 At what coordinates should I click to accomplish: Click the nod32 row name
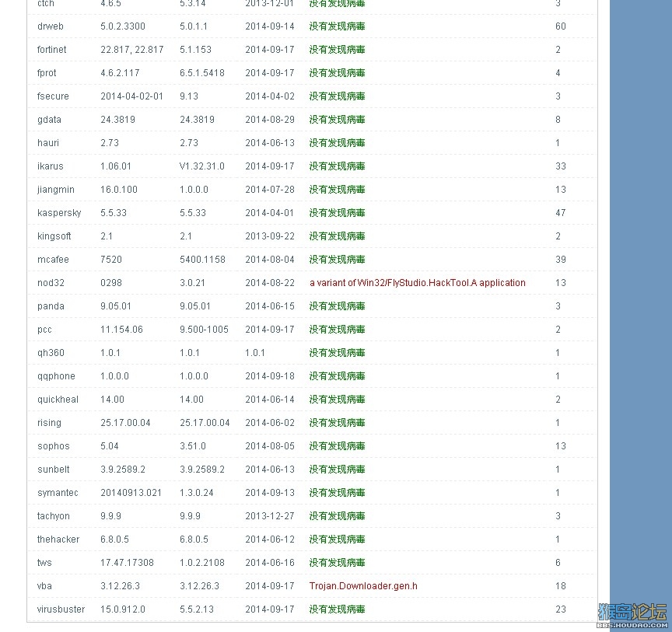(x=51, y=283)
